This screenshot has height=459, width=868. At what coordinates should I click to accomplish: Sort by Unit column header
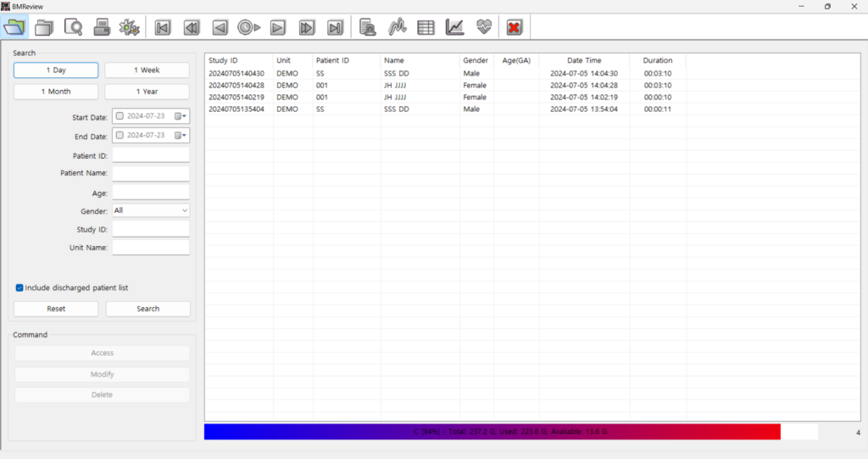click(x=292, y=60)
